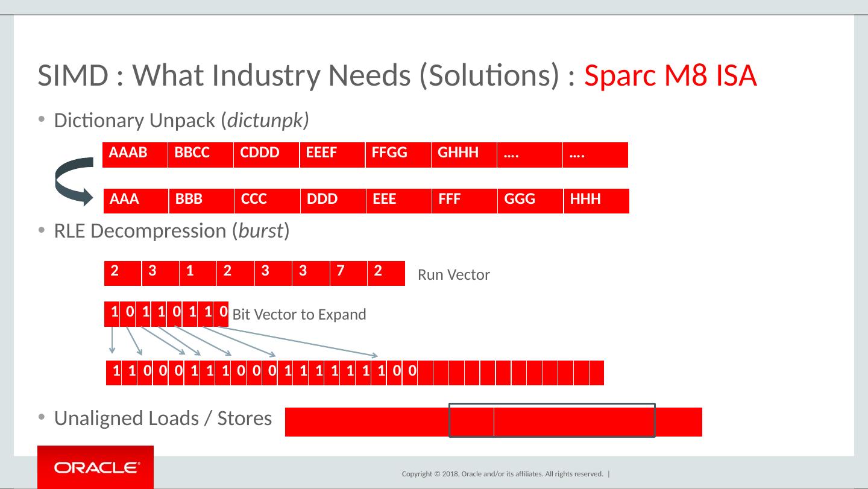Click the red Sparc M8 ISA title text
Image resolution: width=868 pixels, height=489 pixels.
670,76
